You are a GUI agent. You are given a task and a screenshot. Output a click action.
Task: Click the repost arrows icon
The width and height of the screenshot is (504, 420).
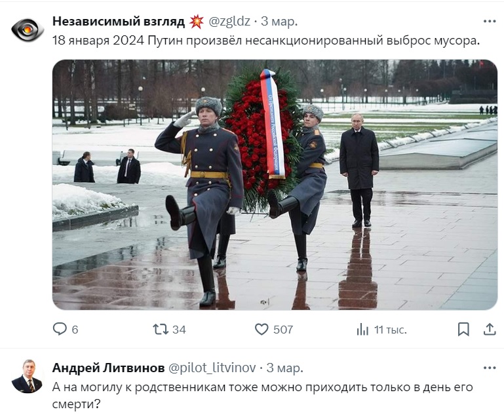161,329
